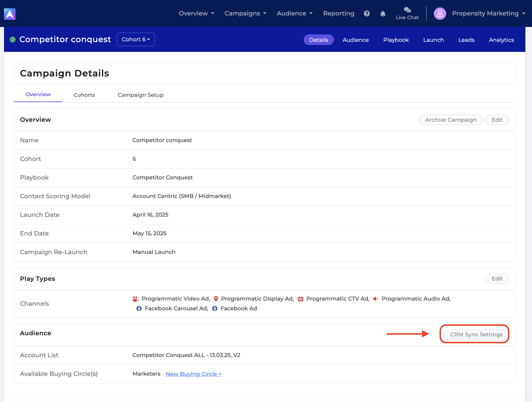Click the Competitor conquest campaign title
The width and height of the screenshot is (532, 402).
(65, 39)
